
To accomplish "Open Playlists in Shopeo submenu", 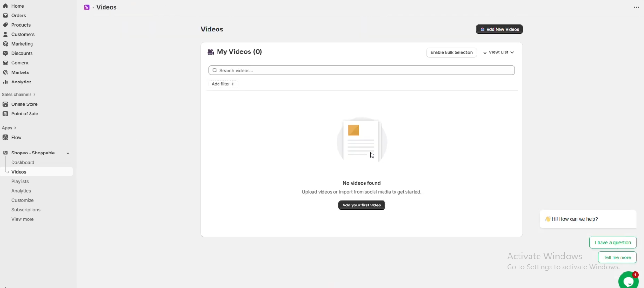I will (x=20, y=181).
